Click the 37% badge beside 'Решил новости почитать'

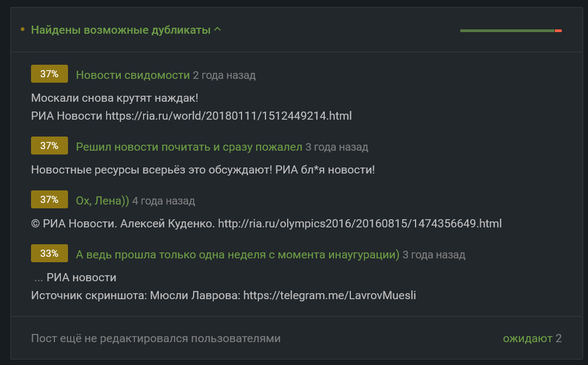[x=49, y=146]
